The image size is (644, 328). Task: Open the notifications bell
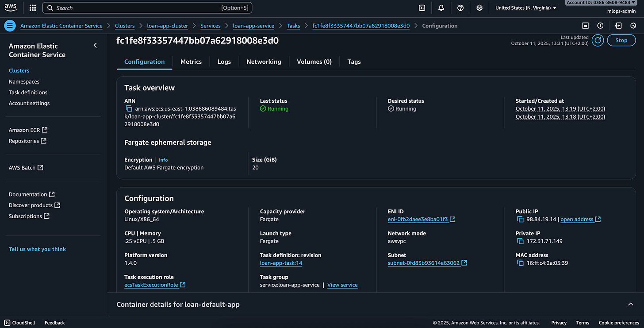tap(441, 8)
